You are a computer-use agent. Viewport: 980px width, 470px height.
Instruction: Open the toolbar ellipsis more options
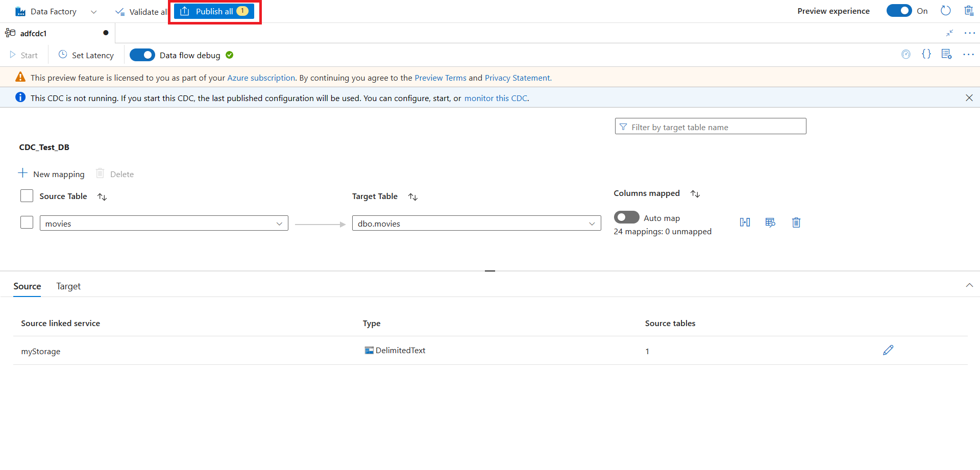pyautogui.click(x=969, y=54)
